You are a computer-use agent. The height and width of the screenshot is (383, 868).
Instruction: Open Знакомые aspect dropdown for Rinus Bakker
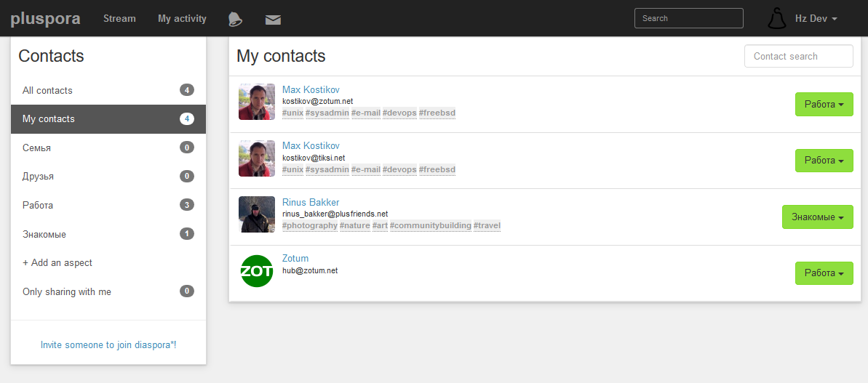818,217
